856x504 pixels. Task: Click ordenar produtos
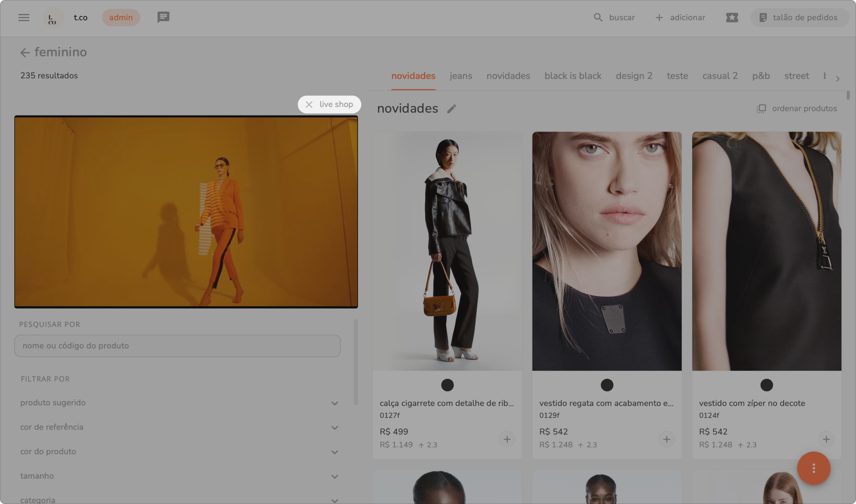[797, 109]
